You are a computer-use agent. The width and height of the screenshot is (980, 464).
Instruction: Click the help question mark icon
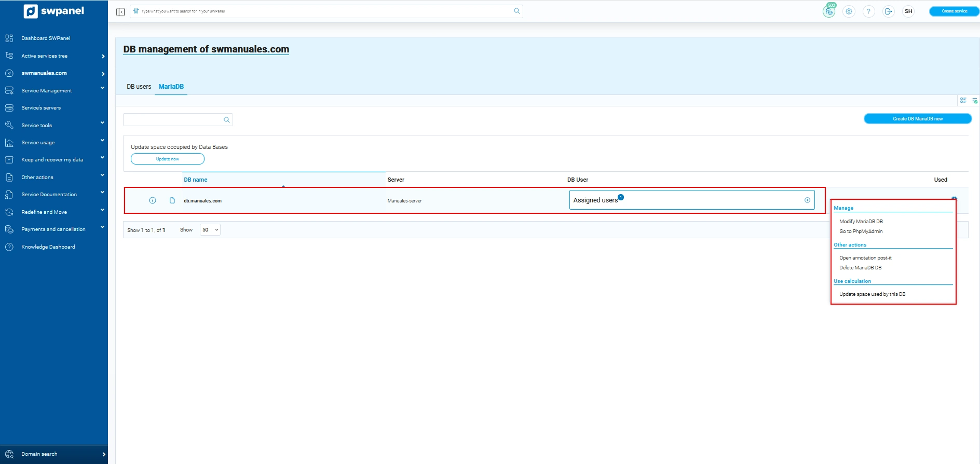[868, 11]
